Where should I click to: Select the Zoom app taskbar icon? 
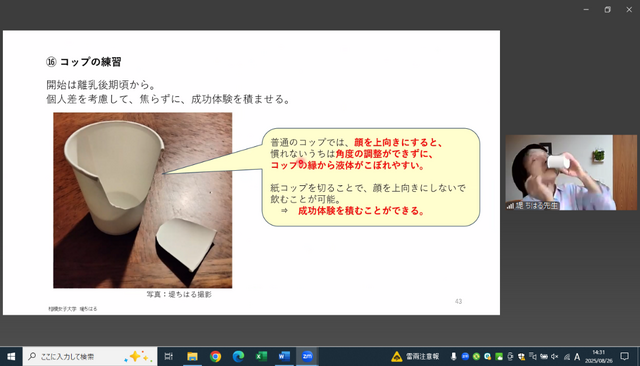pyautogui.click(x=307, y=356)
